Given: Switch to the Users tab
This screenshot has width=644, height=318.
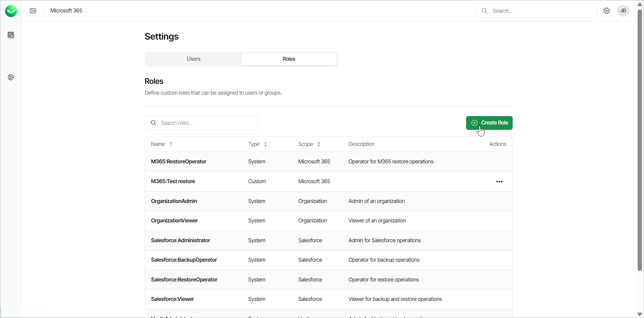Looking at the screenshot, I should pos(193,59).
